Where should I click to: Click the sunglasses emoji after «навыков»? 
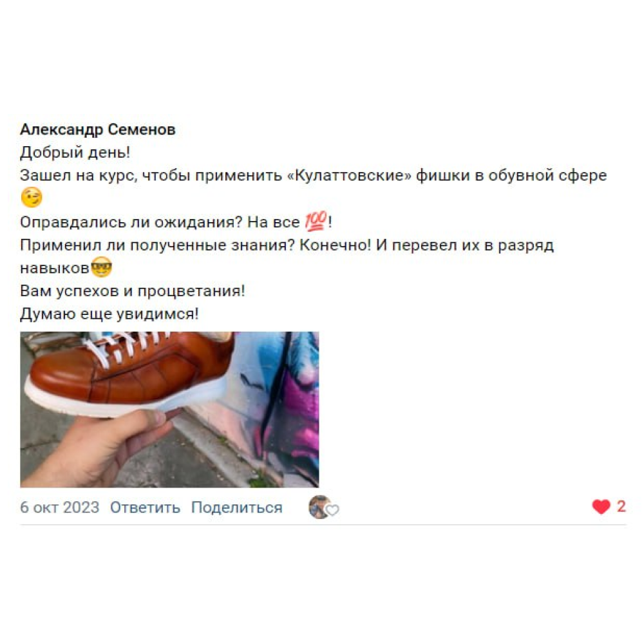click(101, 267)
